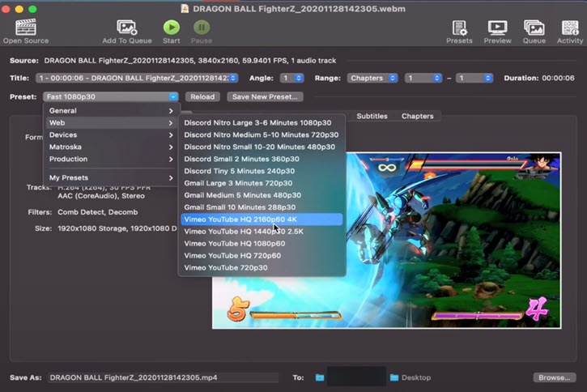The image size is (587, 392).
Task: Select Discord Small 2 Minutes 360p30 preset
Action: click(262, 159)
